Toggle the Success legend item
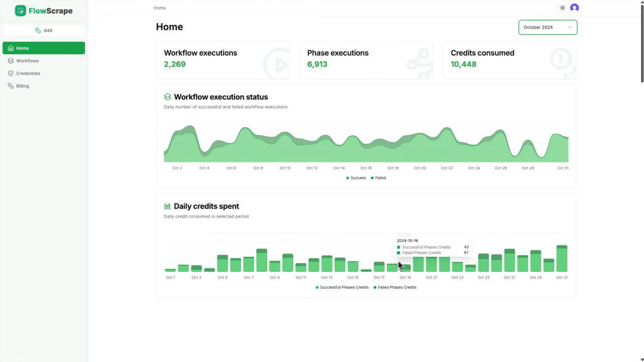This screenshot has height=362, width=644. click(356, 178)
